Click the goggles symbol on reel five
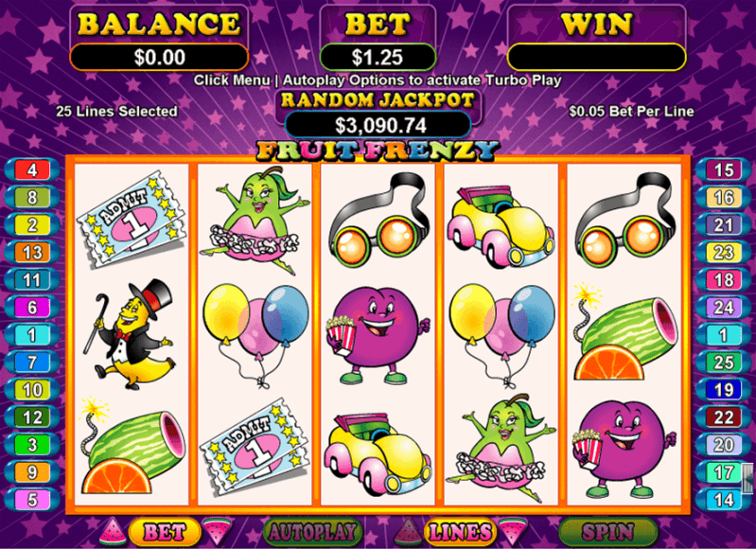 click(623, 220)
